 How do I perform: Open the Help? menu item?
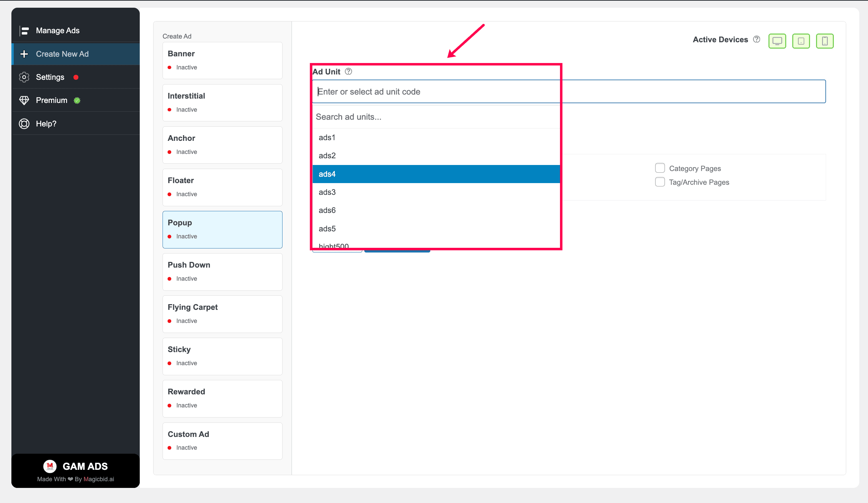[x=76, y=124]
